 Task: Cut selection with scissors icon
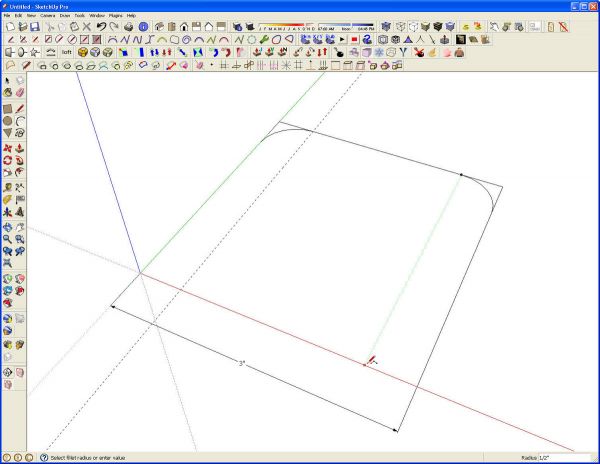coord(50,26)
